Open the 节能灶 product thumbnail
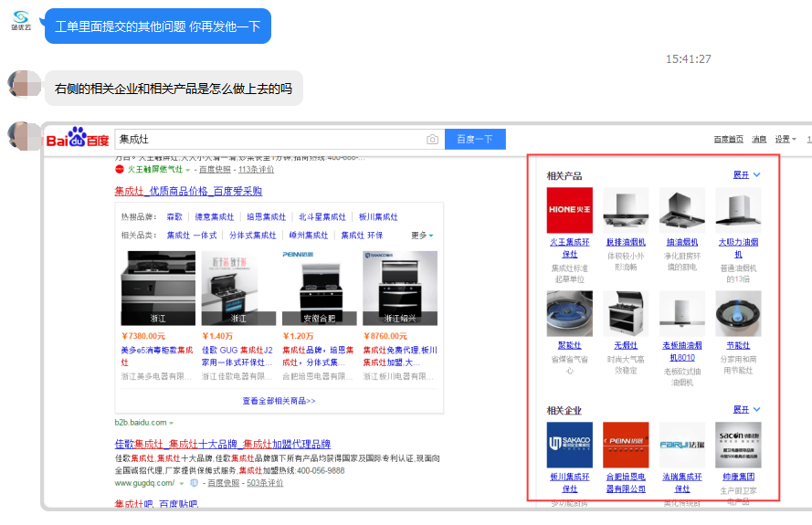The height and width of the screenshot is (525, 812). [x=738, y=314]
